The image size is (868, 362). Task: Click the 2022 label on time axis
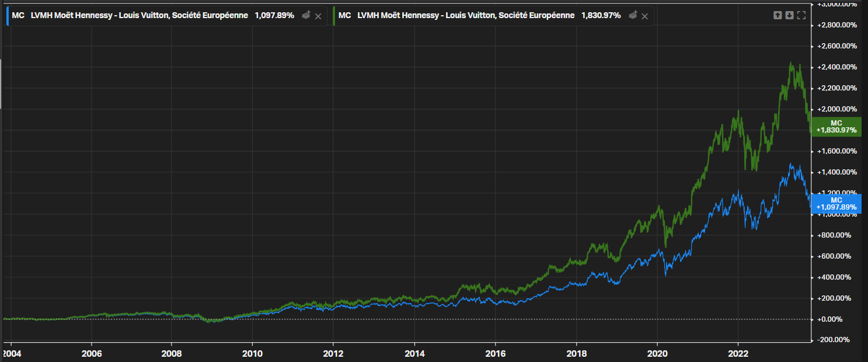(x=738, y=353)
